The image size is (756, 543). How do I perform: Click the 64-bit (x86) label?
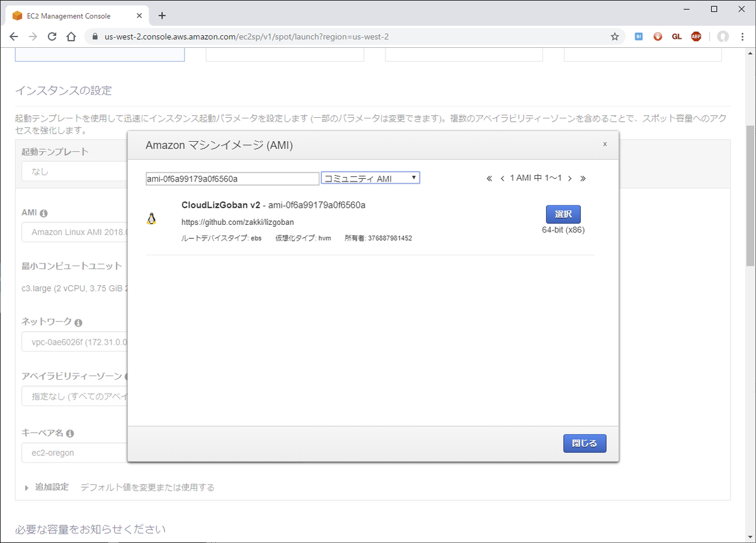coord(563,230)
